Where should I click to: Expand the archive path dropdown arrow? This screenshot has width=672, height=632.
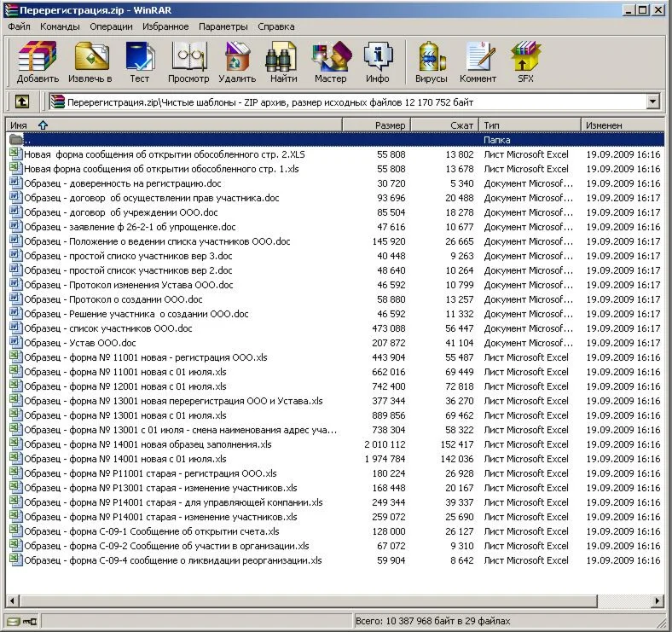point(653,101)
